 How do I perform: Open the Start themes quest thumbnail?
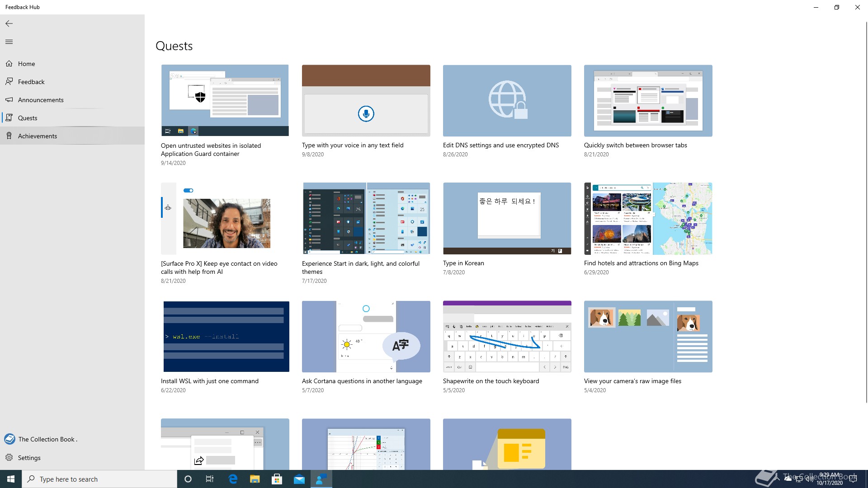click(366, 219)
